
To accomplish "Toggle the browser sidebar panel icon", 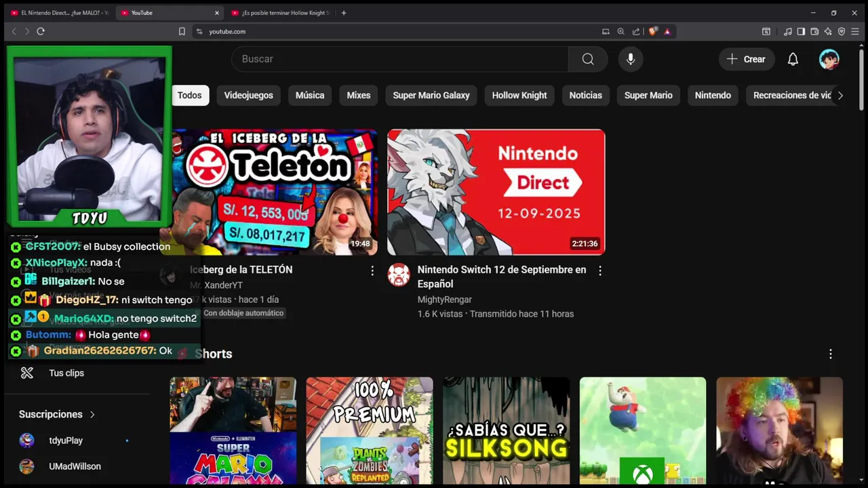I will [x=801, y=31].
